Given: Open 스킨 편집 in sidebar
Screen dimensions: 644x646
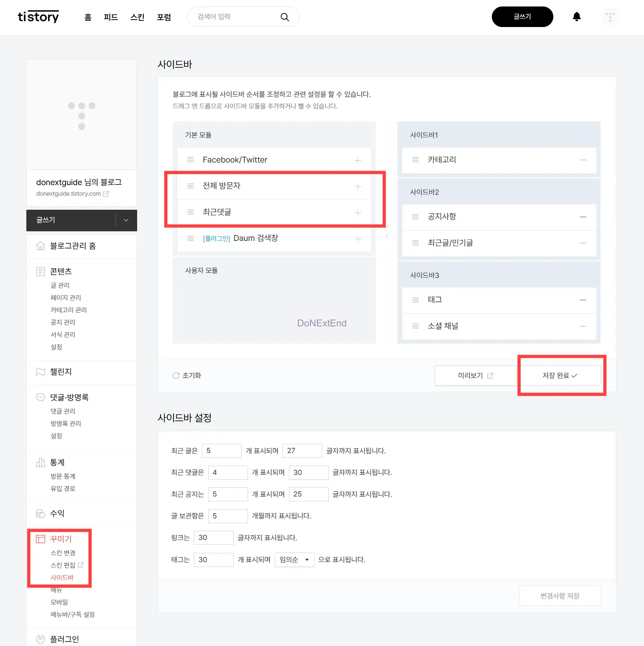Looking at the screenshot, I should 63,565.
